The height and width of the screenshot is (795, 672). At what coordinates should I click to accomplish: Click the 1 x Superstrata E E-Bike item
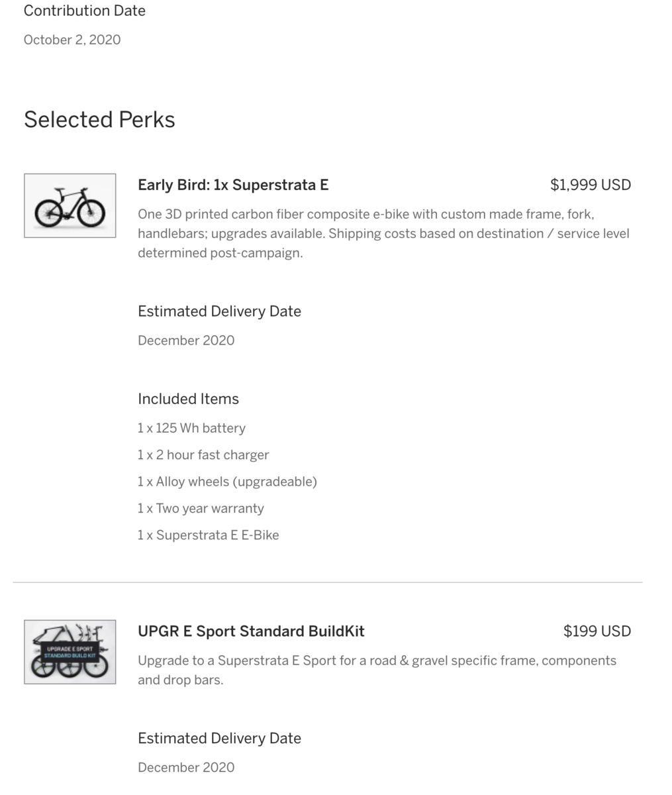coord(209,535)
